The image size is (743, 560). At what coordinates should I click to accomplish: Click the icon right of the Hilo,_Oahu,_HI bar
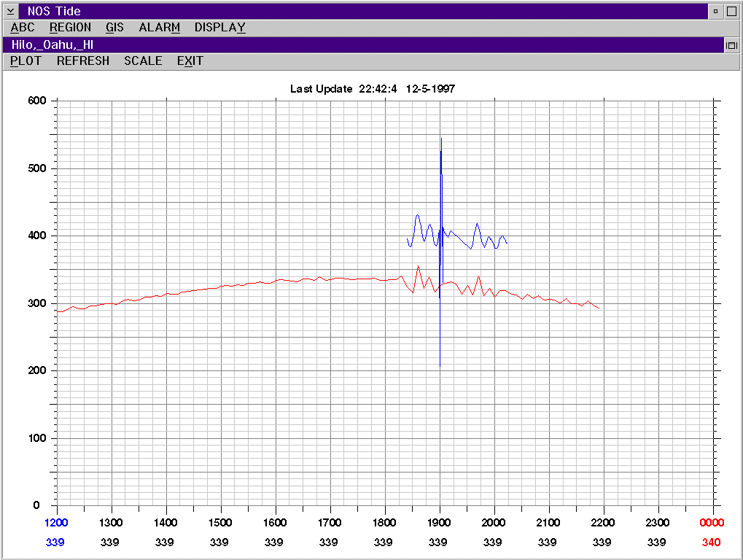[x=731, y=45]
